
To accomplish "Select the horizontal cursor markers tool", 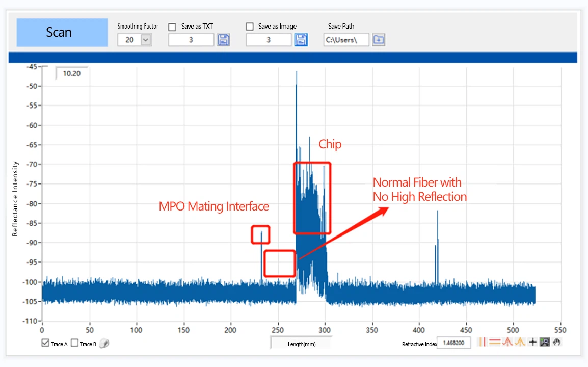I will [x=495, y=342].
